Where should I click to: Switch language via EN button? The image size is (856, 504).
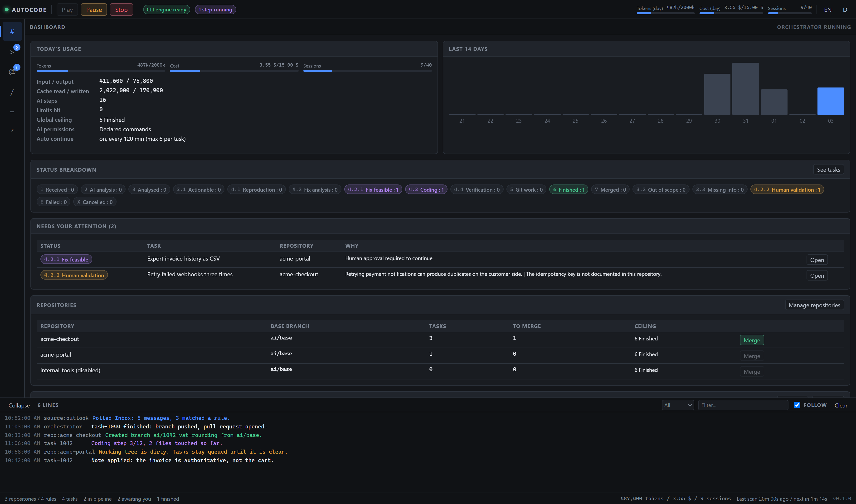tap(828, 10)
